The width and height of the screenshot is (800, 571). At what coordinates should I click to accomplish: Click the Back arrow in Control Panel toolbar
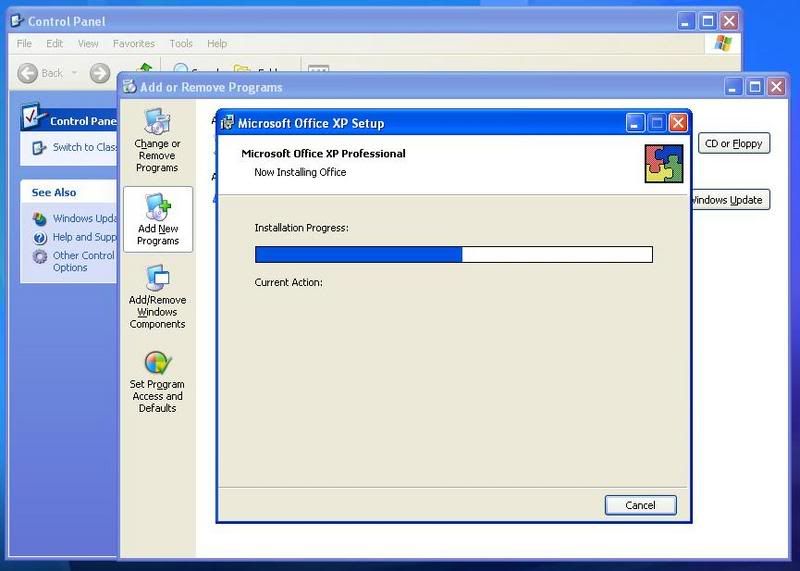[x=29, y=72]
